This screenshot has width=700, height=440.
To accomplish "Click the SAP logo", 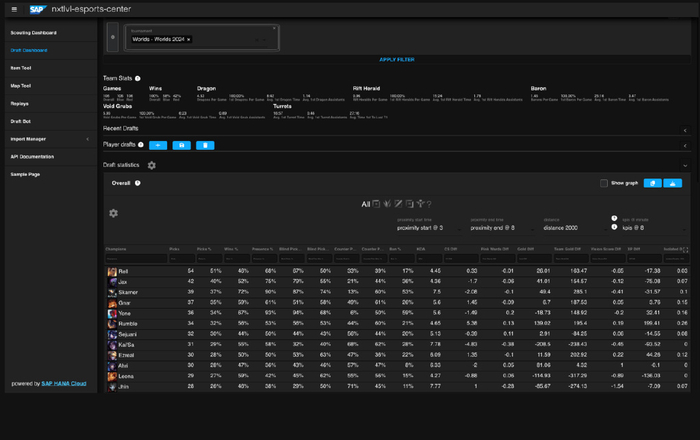I will 37,8.
